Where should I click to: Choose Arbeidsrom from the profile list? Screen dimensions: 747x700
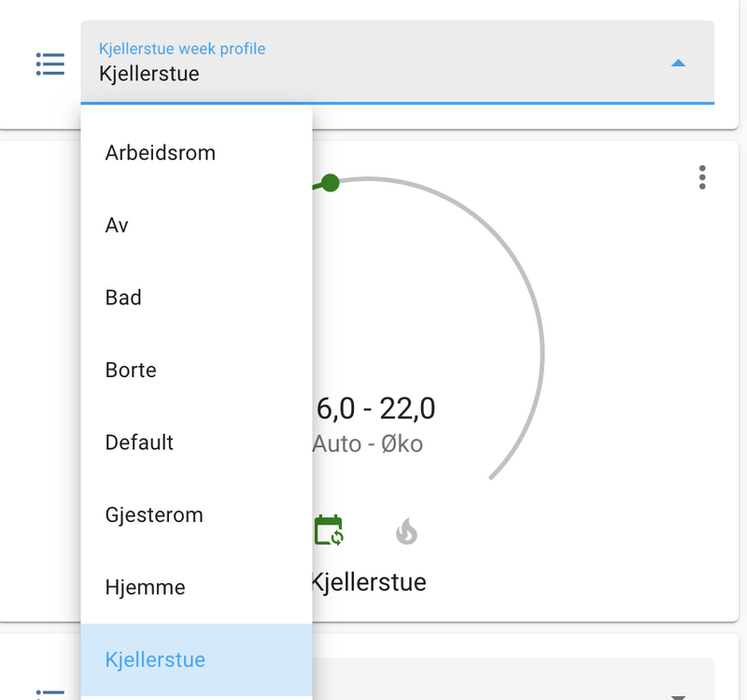[x=161, y=153]
